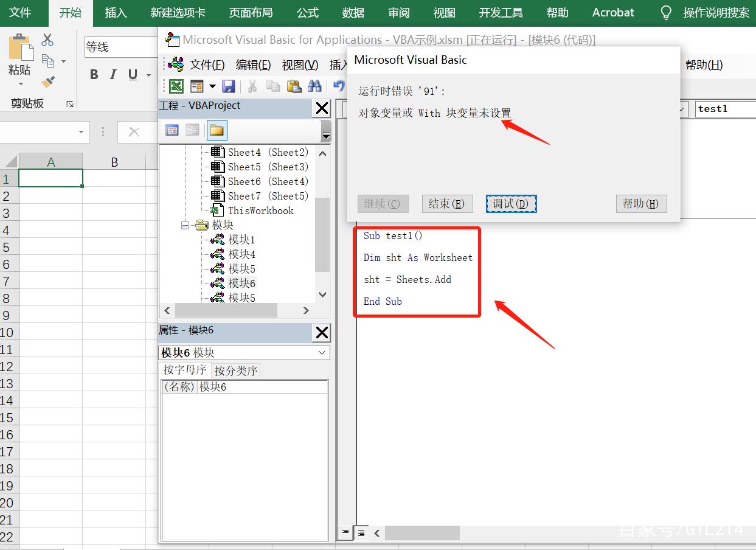Viewport: 756px width, 550px height.
Task: Click the 调试(D) button in the error dialog
Action: coord(511,204)
